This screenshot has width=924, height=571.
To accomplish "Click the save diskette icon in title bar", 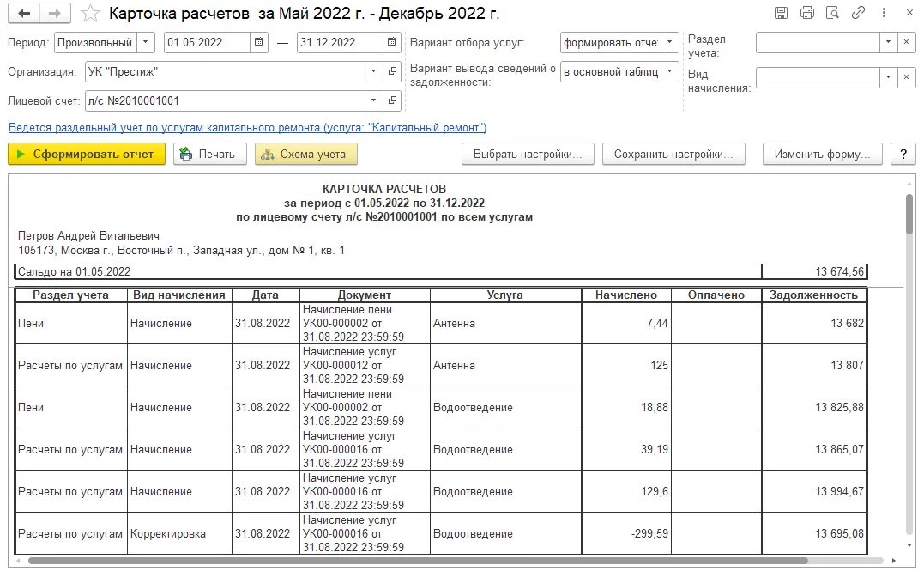I will (781, 13).
